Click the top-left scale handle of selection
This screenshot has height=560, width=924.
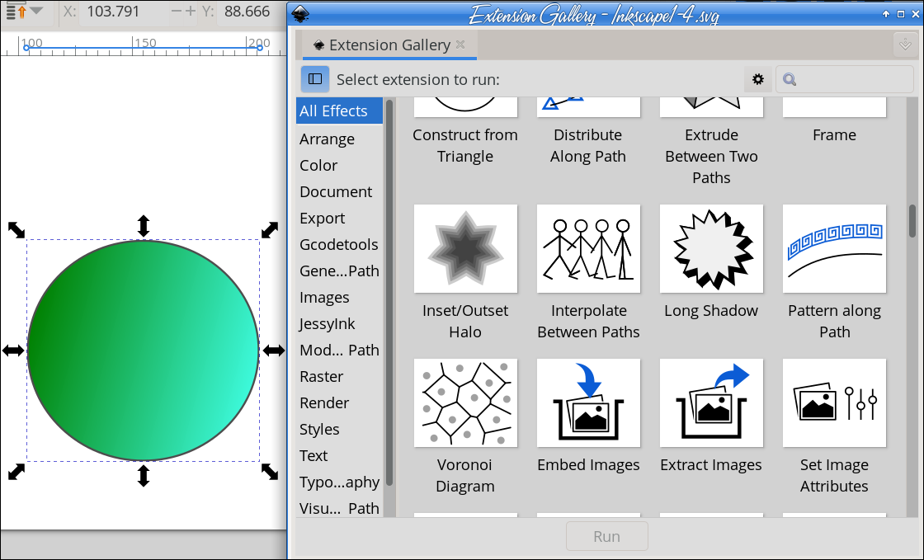coord(16,229)
